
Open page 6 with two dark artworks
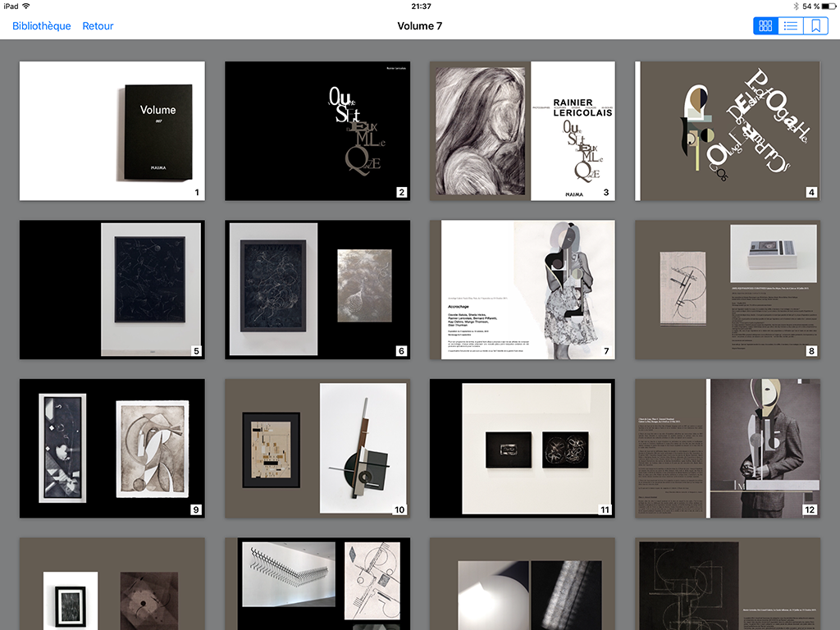tap(317, 290)
